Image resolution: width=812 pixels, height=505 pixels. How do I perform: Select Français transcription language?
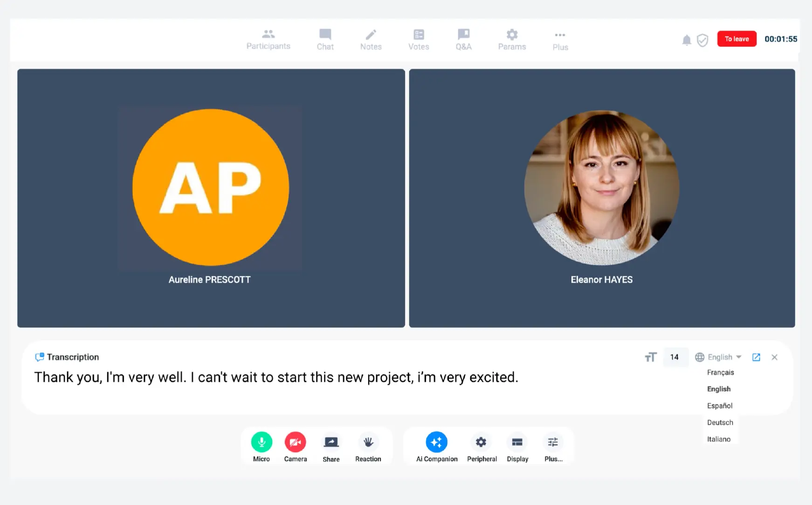[720, 372]
